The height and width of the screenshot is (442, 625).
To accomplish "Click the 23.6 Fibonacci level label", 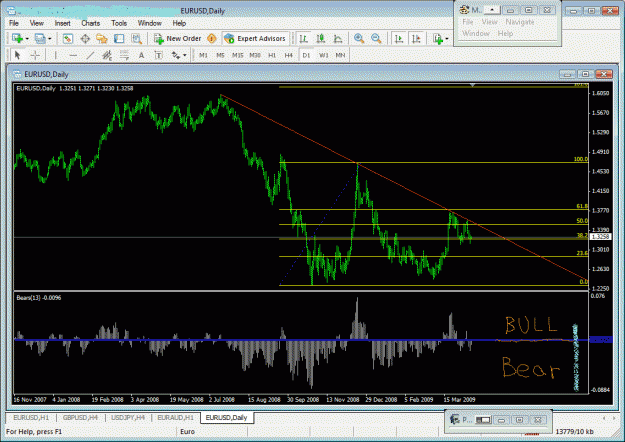I will (x=582, y=253).
